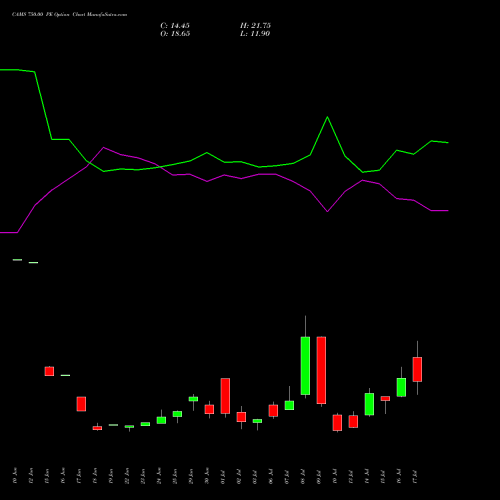The image size is (500, 500).
Task: Select the last red candlestick on 17 Jul
Action: click(417, 369)
